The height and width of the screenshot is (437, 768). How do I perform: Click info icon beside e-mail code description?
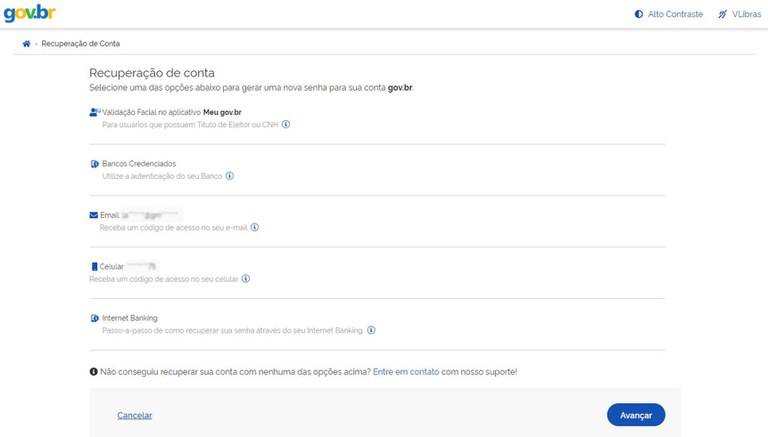click(x=254, y=227)
